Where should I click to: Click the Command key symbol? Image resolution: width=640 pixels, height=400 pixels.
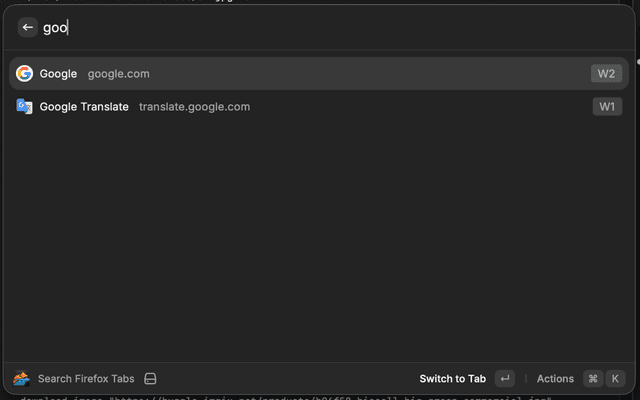pos(593,379)
